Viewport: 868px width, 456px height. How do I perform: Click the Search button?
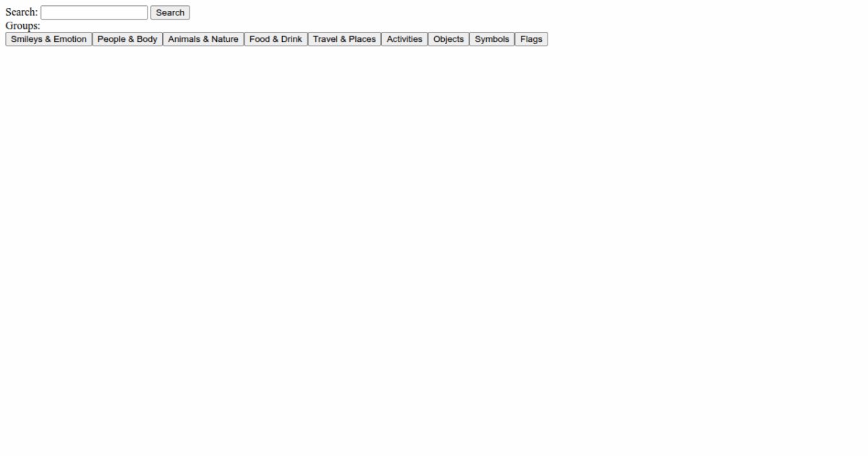[170, 12]
